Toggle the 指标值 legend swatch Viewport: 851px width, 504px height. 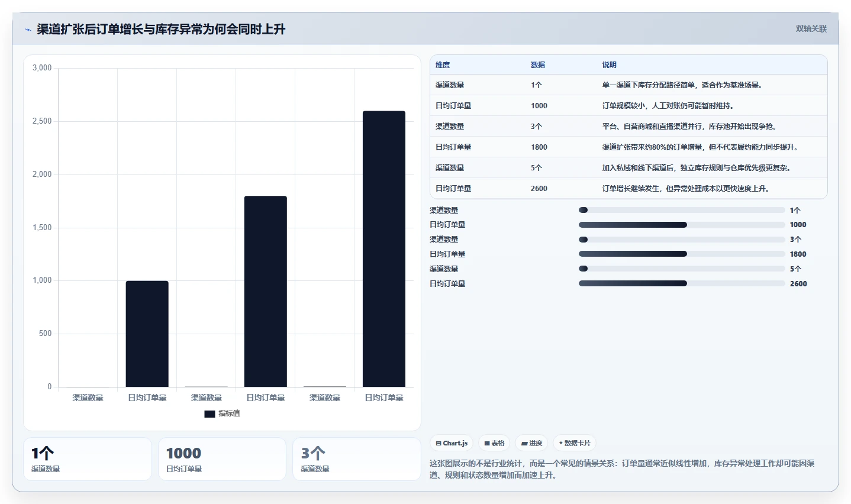[209, 414]
